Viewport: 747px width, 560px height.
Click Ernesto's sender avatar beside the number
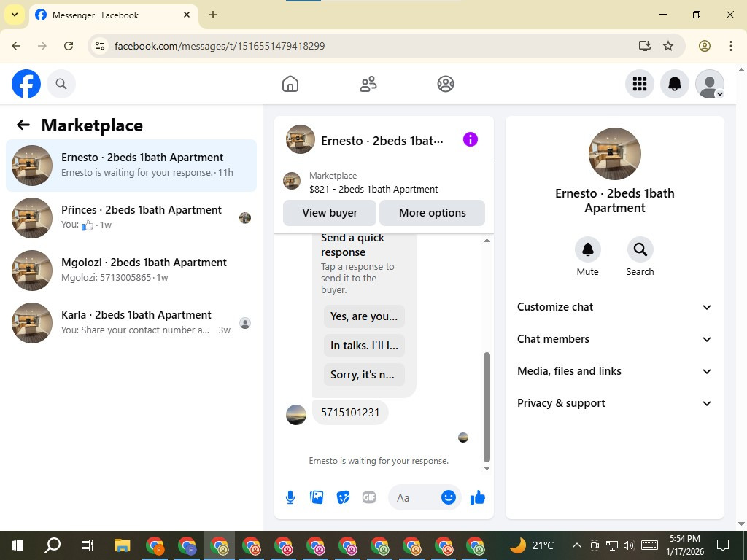tap(296, 415)
